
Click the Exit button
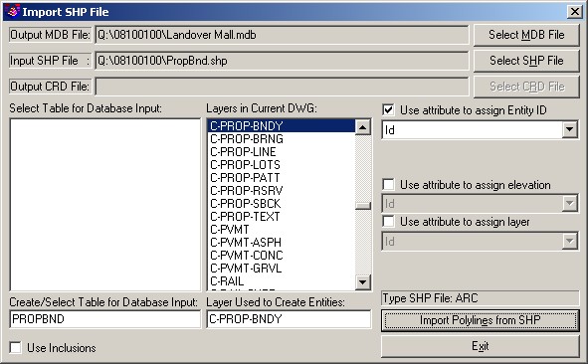(x=481, y=346)
